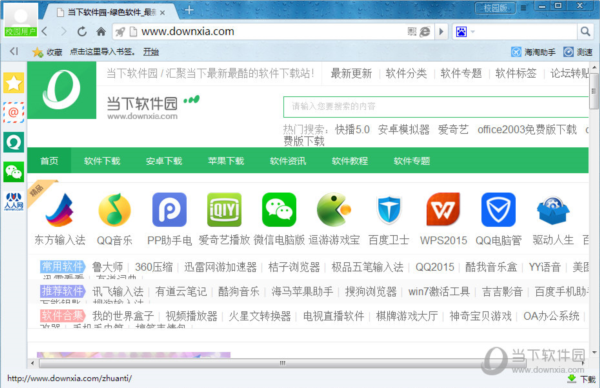Image resolution: width=600 pixels, height=388 pixels.
Task: Open the 东方输入法 app icon
Action: [x=60, y=210]
